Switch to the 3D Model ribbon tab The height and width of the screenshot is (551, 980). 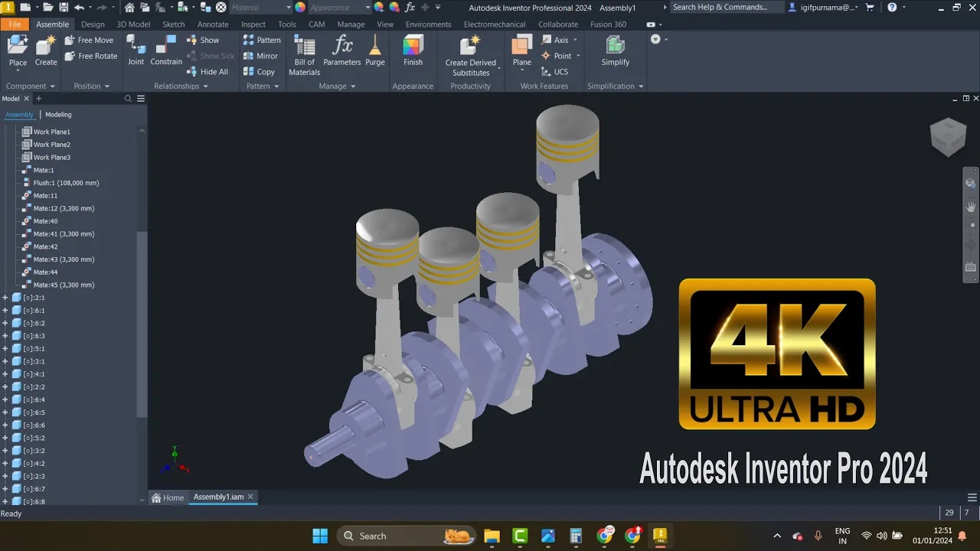point(133,24)
